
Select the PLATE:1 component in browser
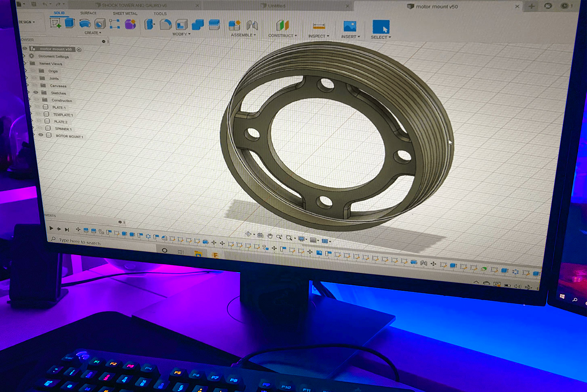[59, 108]
